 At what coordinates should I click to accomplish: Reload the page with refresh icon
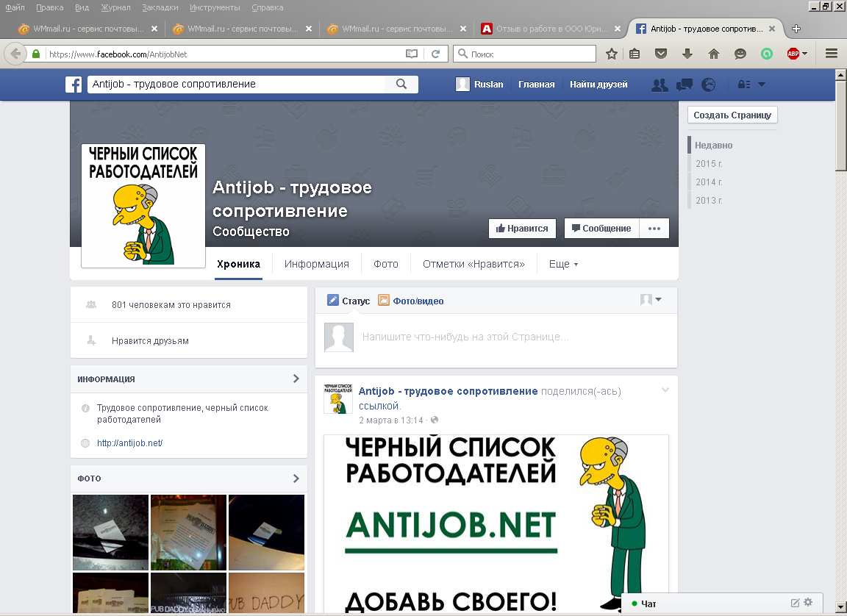pos(435,54)
